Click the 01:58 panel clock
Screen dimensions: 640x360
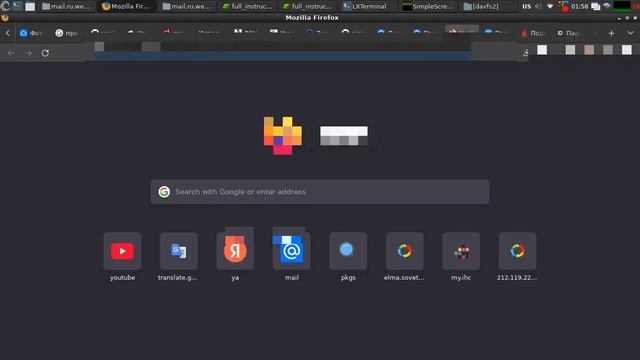click(x=580, y=6)
